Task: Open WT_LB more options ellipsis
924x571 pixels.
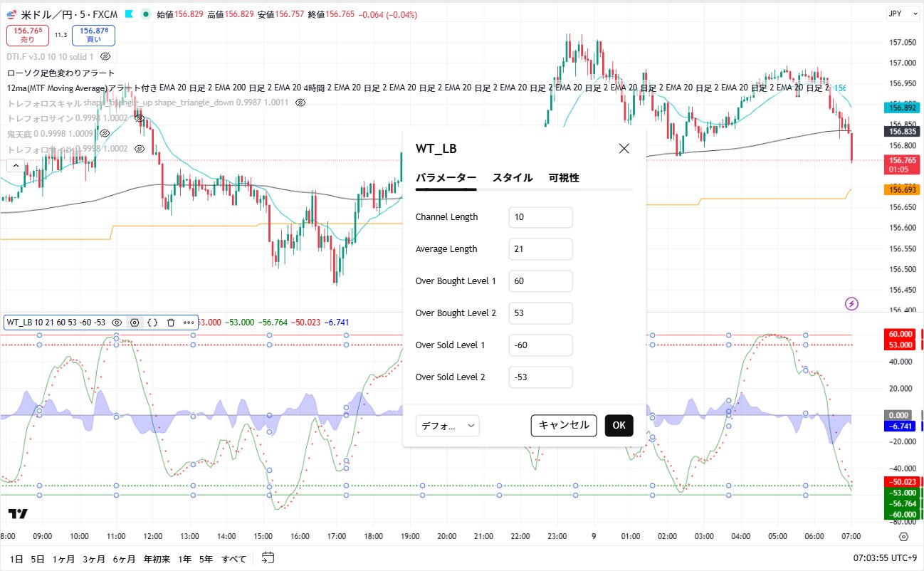Action: point(189,323)
